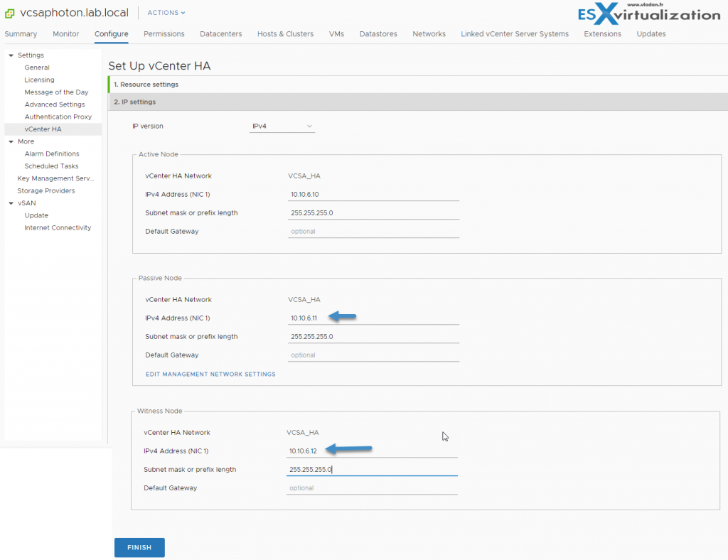Open the ACTIONS dropdown menu
This screenshot has height=560, width=728.
pyautogui.click(x=166, y=13)
